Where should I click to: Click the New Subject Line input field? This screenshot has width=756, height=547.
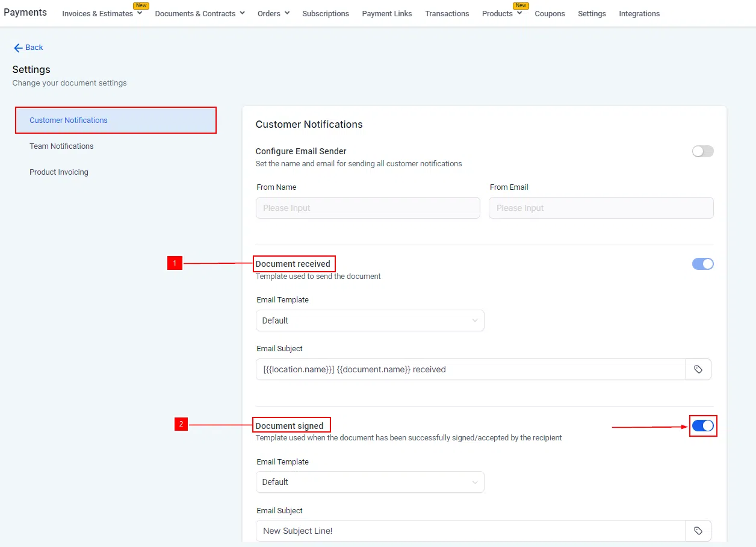coord(471,531)
